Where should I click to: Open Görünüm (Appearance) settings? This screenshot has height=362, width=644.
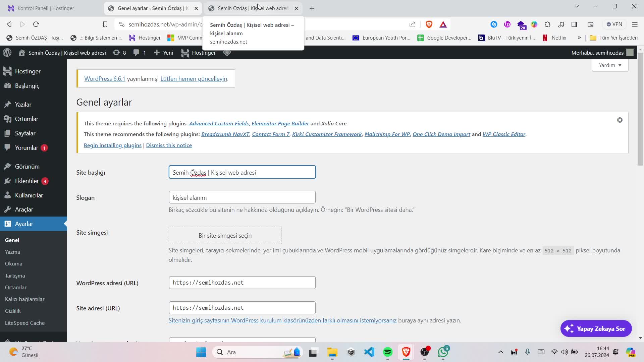[x=28, y=166]
